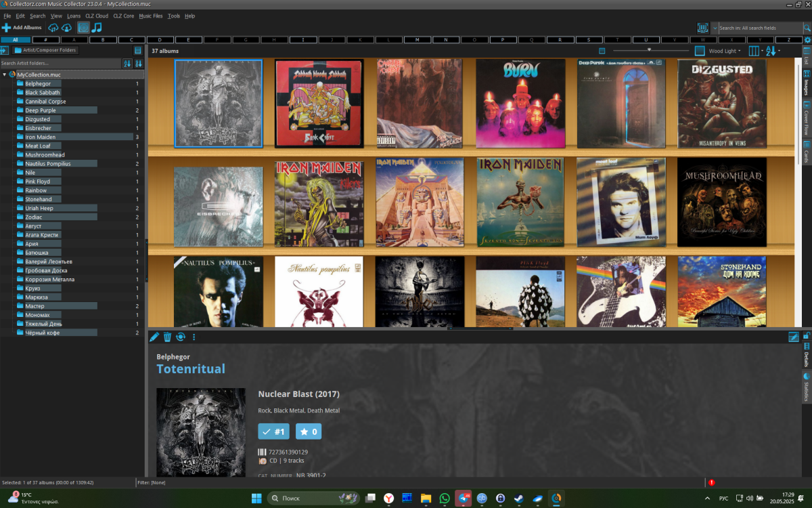Open the Tools menu
This screenshot has height=508, width=812.
point(174,16)
